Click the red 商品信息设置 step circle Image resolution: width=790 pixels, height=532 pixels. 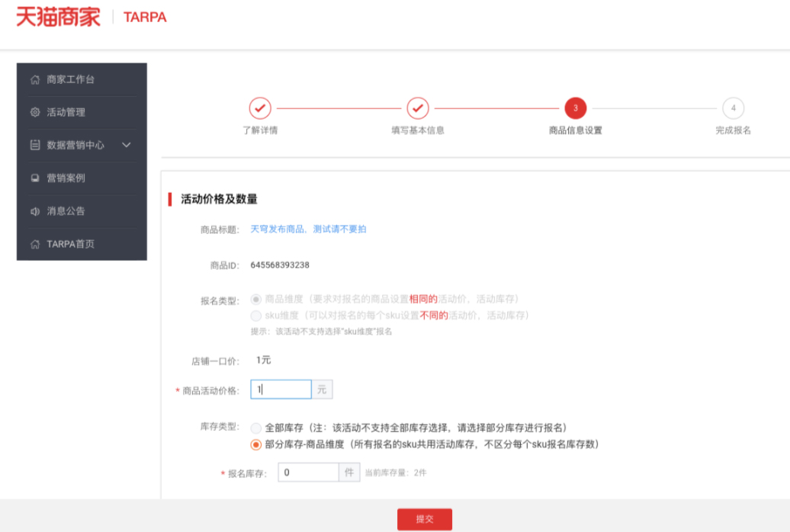click(x=575, y=108)
